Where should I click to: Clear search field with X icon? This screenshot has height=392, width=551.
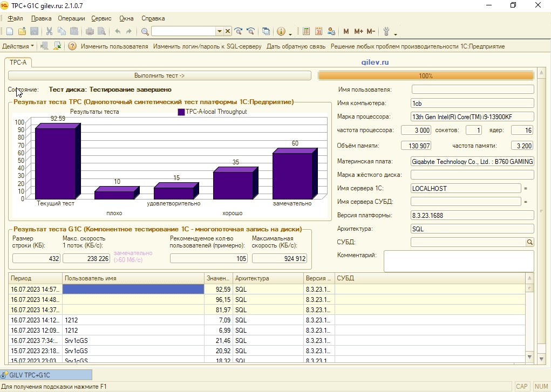click(228, 31)
